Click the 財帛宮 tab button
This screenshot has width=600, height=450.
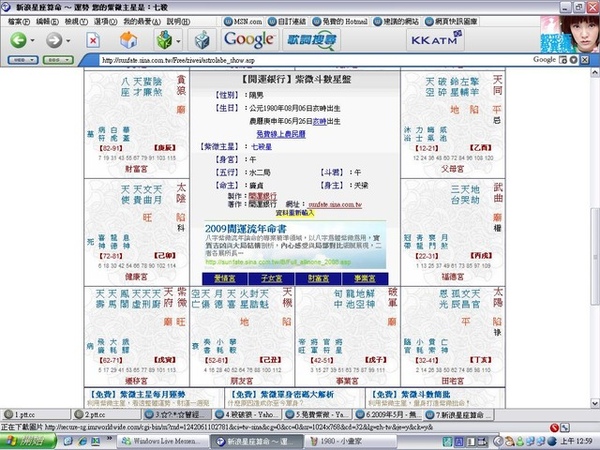pos(318,279)
